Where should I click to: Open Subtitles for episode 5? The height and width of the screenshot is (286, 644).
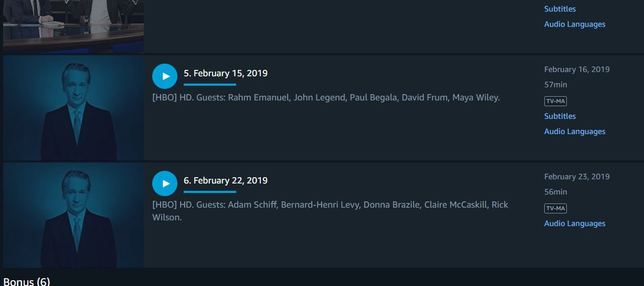point(560,116)
